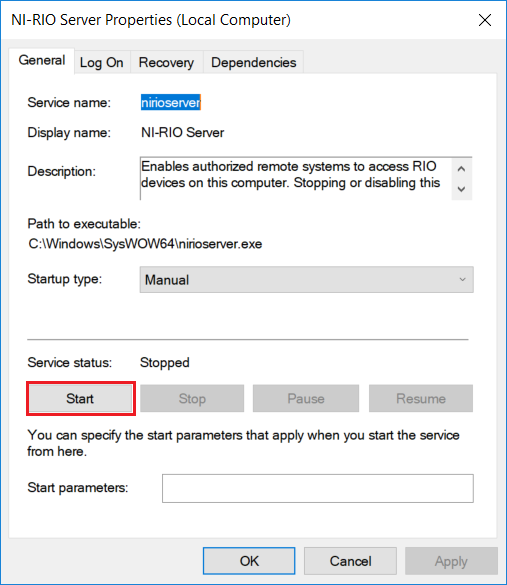Click the Startup type chevron arrow

coord(463,279)
